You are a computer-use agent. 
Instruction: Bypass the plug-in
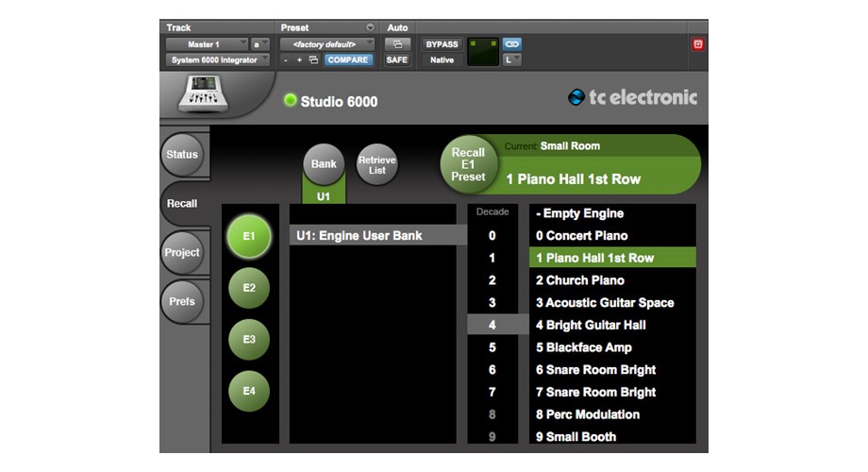442,44
